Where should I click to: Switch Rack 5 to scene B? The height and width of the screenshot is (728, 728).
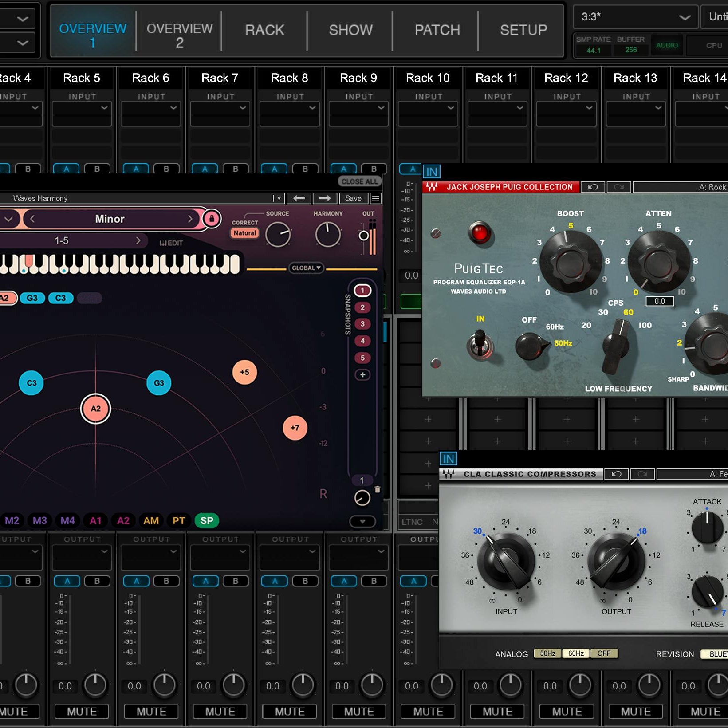[98, 169]
